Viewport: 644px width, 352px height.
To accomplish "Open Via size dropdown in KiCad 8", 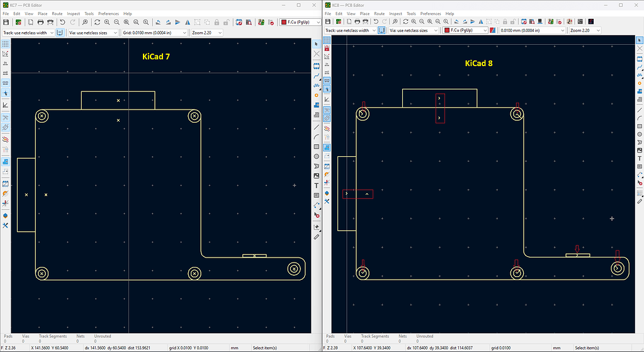I will coord(414,30).
